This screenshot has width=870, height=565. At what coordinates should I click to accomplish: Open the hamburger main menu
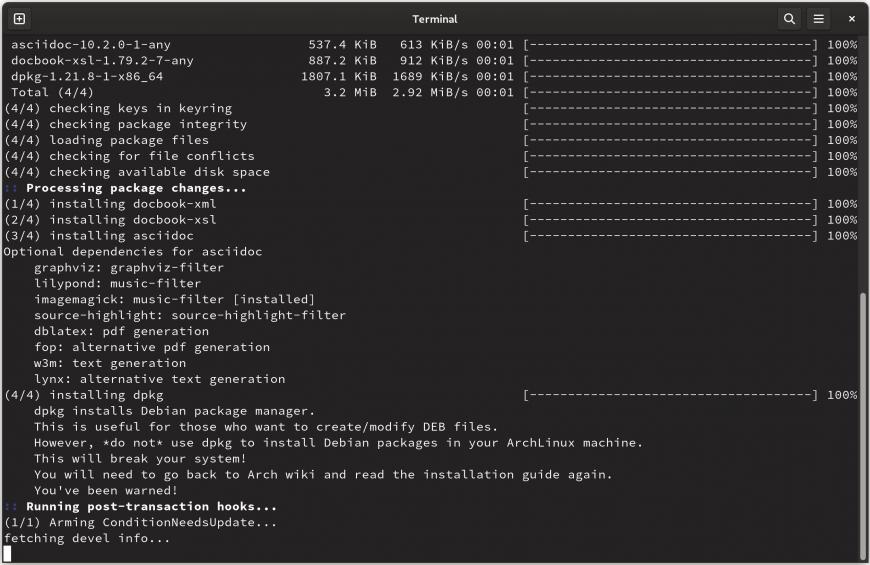pos(818,19)
